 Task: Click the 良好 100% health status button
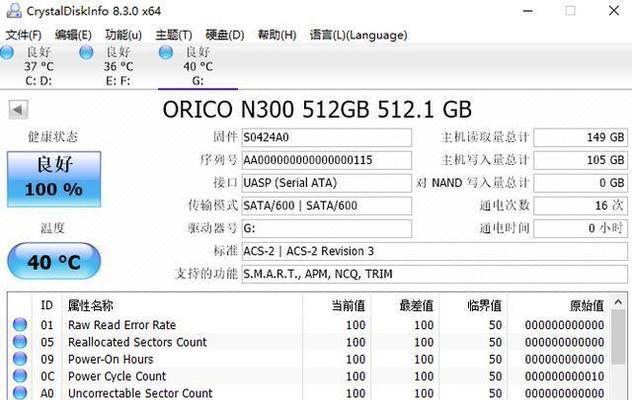pos(54,179)
